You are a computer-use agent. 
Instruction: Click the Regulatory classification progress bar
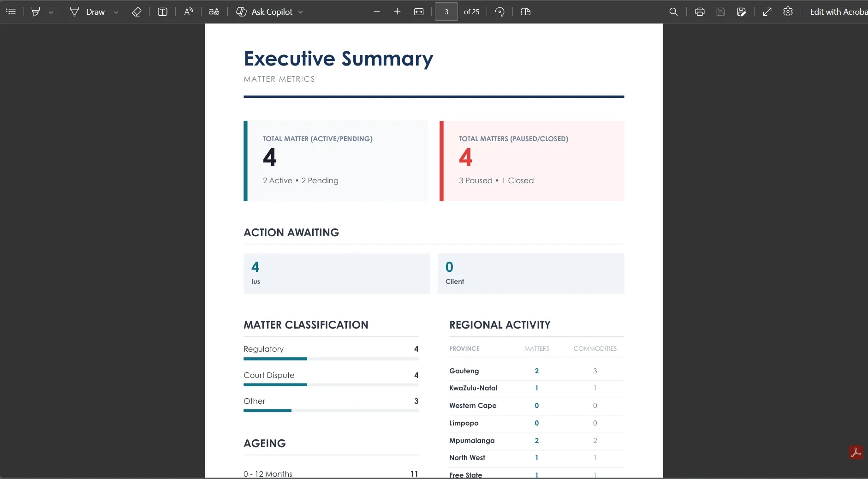coord(331,359)
